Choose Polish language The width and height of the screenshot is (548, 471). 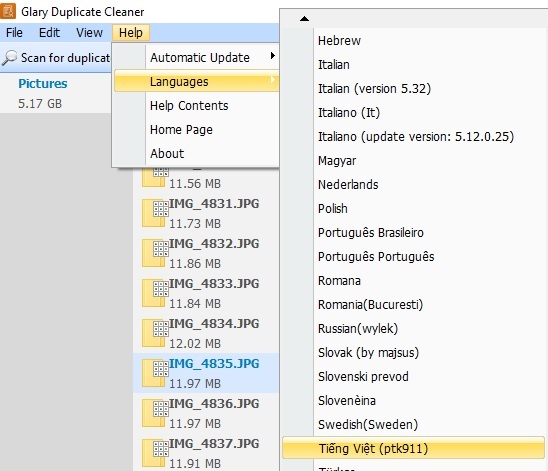pyautogui.click(x=413, y=209)
